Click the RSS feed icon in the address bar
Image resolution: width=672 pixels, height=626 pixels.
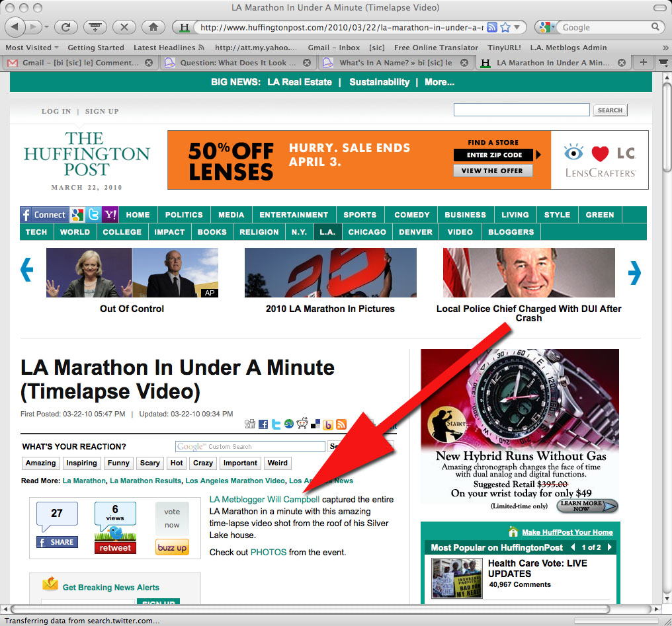(x=493, y=27)
